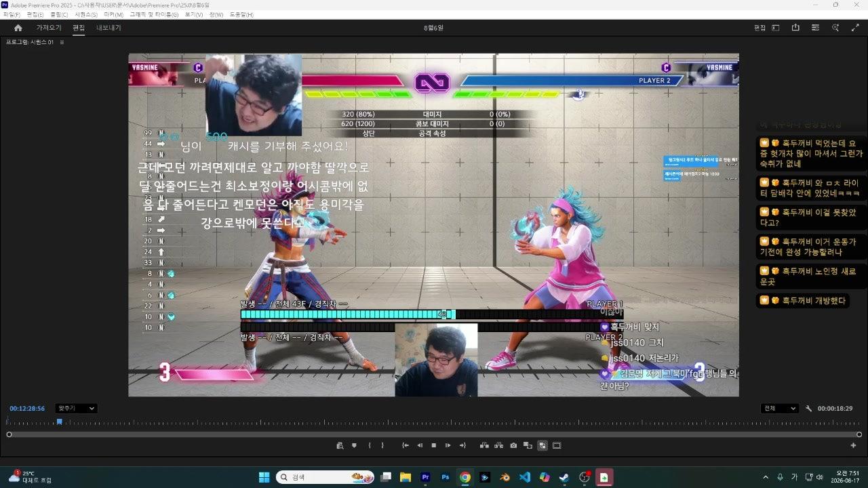Viewport: 868px width, 488px height.
Task: Open Visual Studio Code taskbar icon
Action: pyautogui.click(x=524, y=477)
